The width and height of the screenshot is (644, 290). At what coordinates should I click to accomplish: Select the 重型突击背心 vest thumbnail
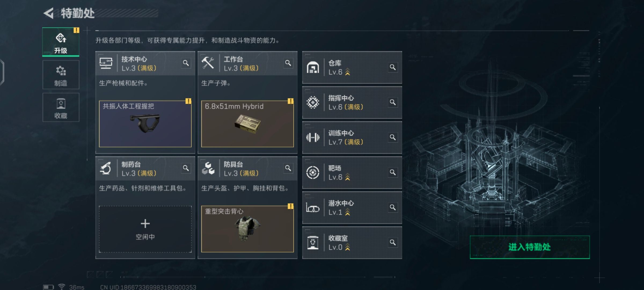pyautogui.click(x=247, y=229)
